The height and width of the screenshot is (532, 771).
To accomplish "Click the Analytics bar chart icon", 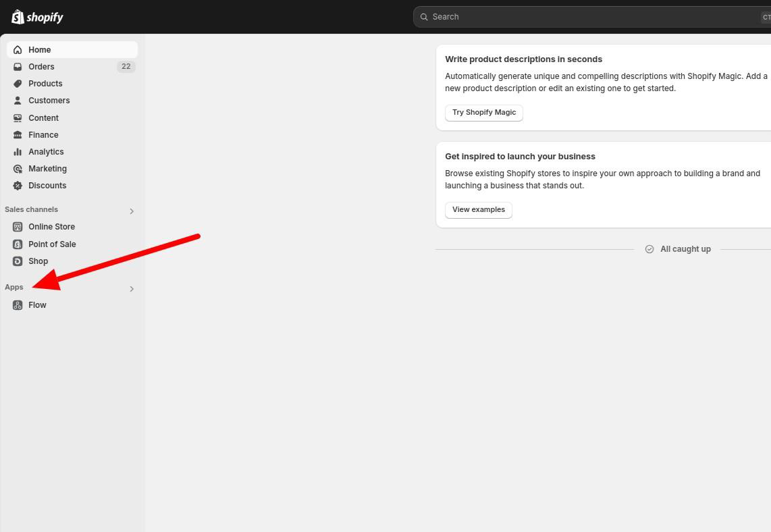I will (18, 152).
